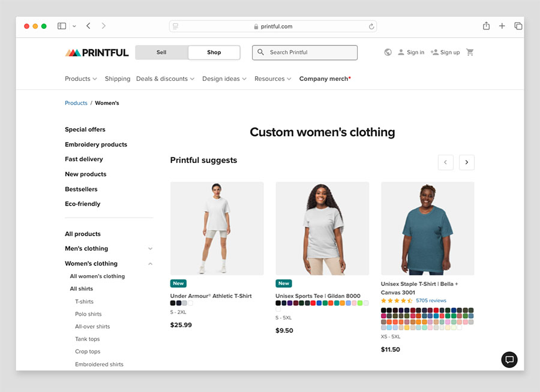Open Safari share icon

pos(486,26)
